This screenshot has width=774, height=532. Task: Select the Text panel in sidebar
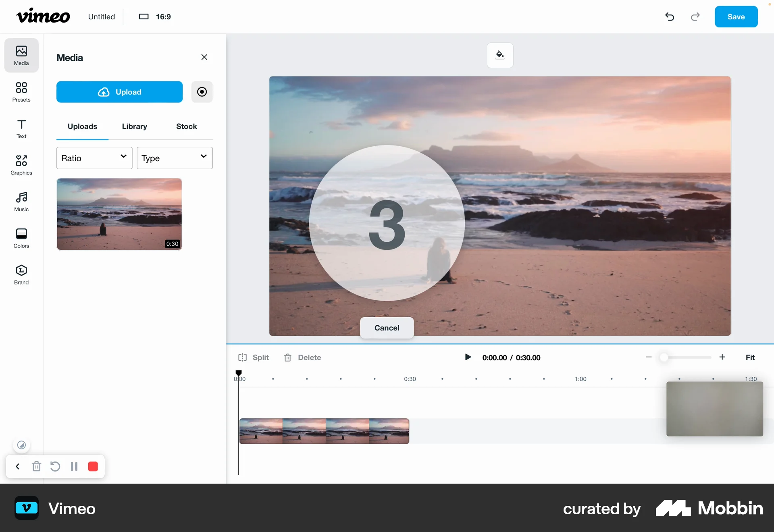pos(21,128)
